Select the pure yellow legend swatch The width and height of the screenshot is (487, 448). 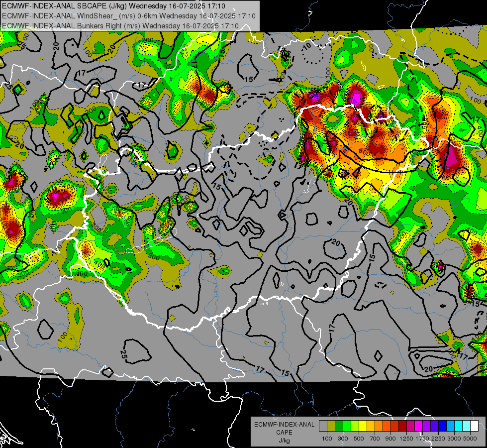pyautogui.click(x=363, y=426)
